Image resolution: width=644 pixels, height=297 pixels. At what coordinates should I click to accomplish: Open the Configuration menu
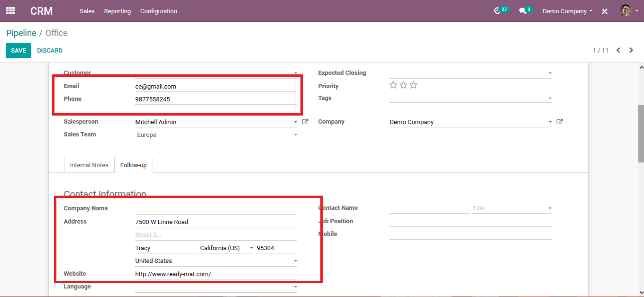(159, 11)
